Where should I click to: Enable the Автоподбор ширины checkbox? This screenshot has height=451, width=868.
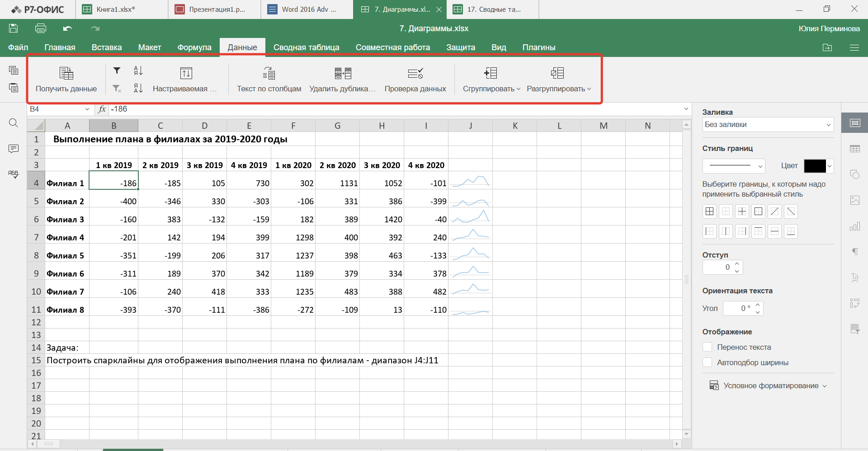(x=708, y=362)
